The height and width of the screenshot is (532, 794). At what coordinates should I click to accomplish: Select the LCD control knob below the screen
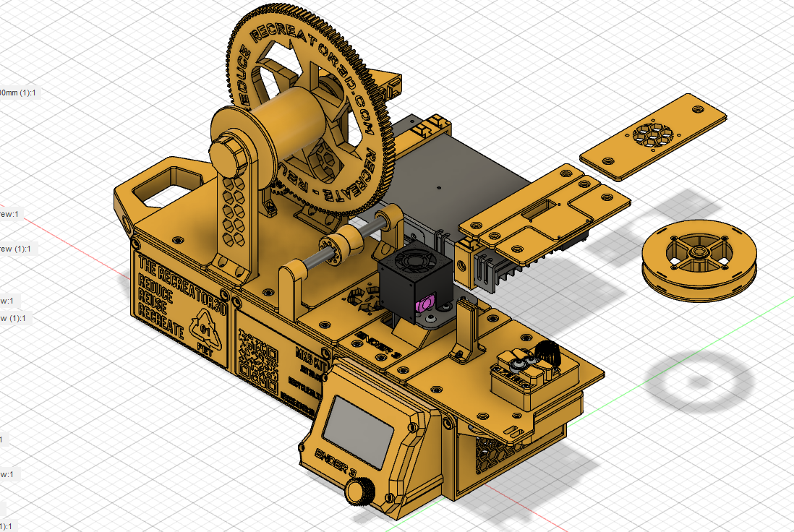[x=360, y=492]
